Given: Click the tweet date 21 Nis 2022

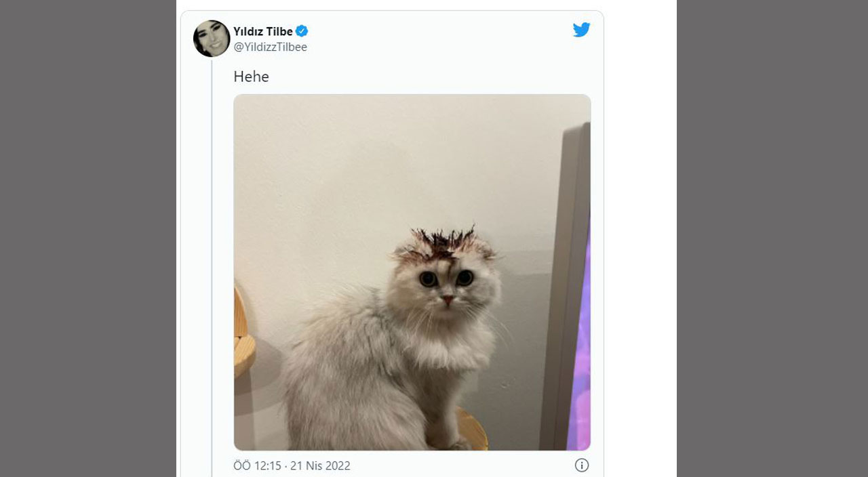Looking at the screenshot, I should (x=320, y=466).
